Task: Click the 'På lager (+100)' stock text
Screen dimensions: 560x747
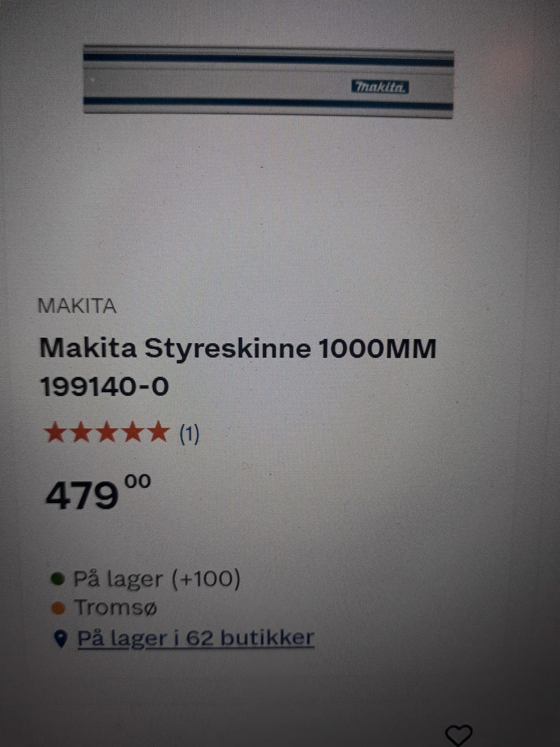Action: coord(157,579)
